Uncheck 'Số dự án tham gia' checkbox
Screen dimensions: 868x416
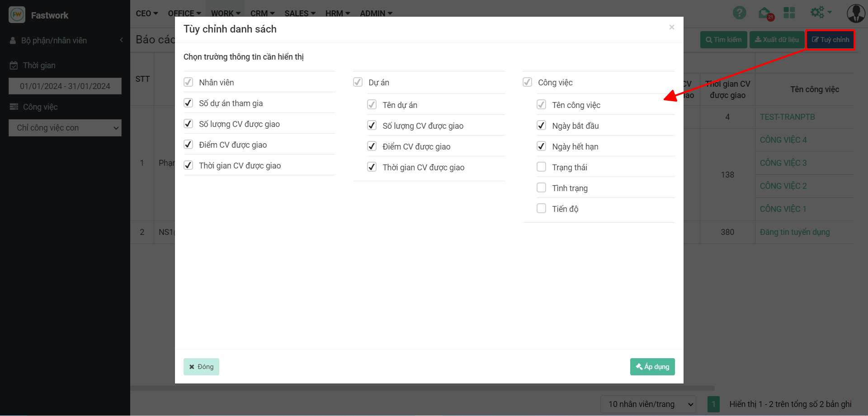click(x=189, y=103)
